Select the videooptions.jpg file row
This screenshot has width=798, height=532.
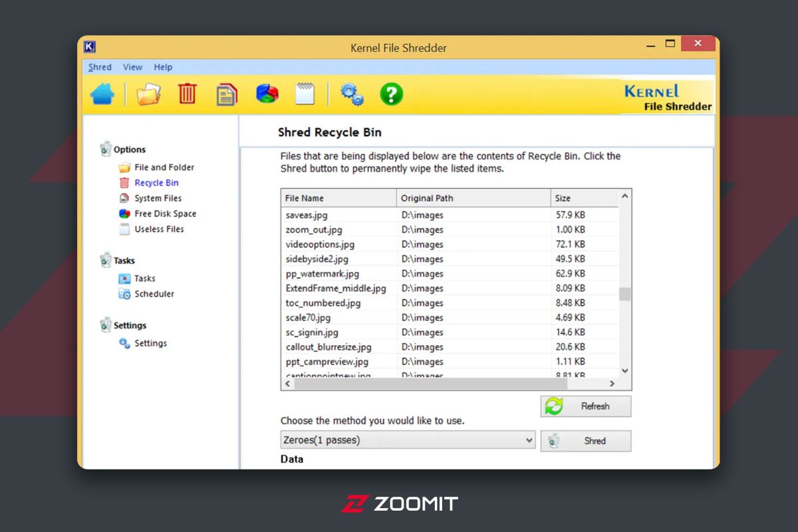(320, 245)
